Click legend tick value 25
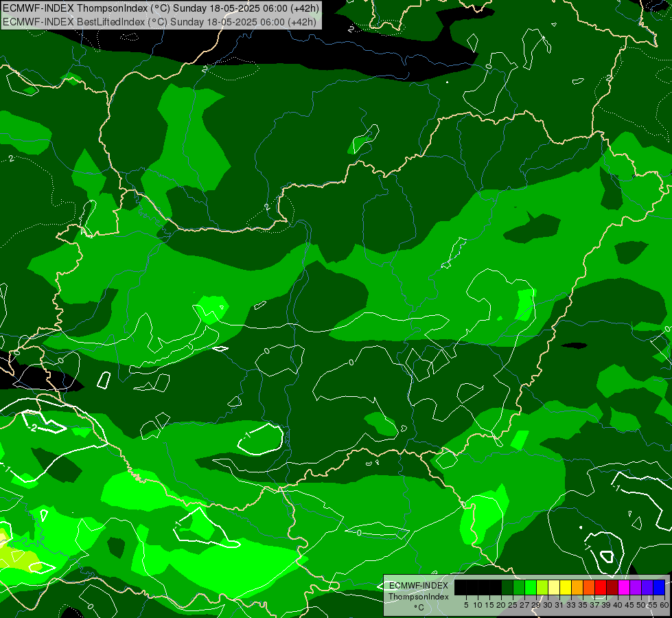The image size is (672, 618). click(513, 605)
